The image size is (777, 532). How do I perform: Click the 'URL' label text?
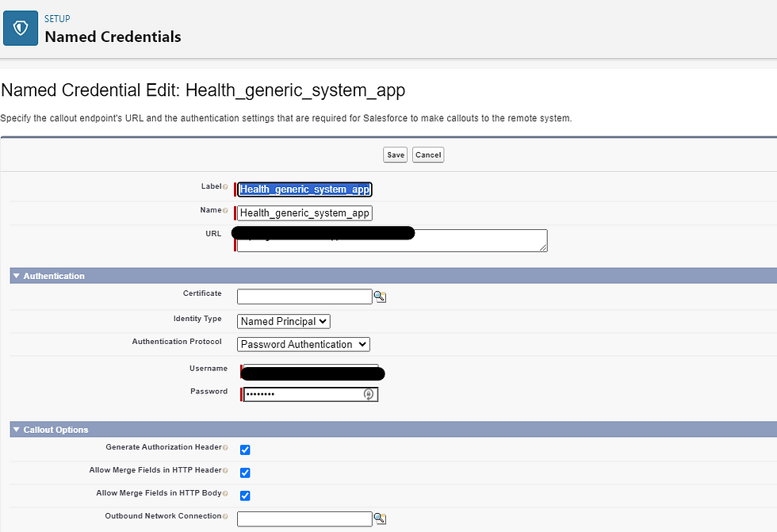(213, 234)
